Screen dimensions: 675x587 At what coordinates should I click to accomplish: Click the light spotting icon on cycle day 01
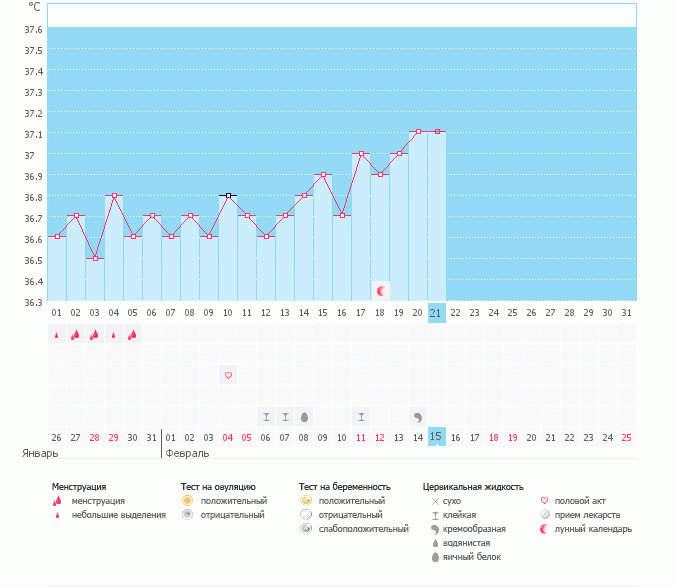(x=56, y=335)
